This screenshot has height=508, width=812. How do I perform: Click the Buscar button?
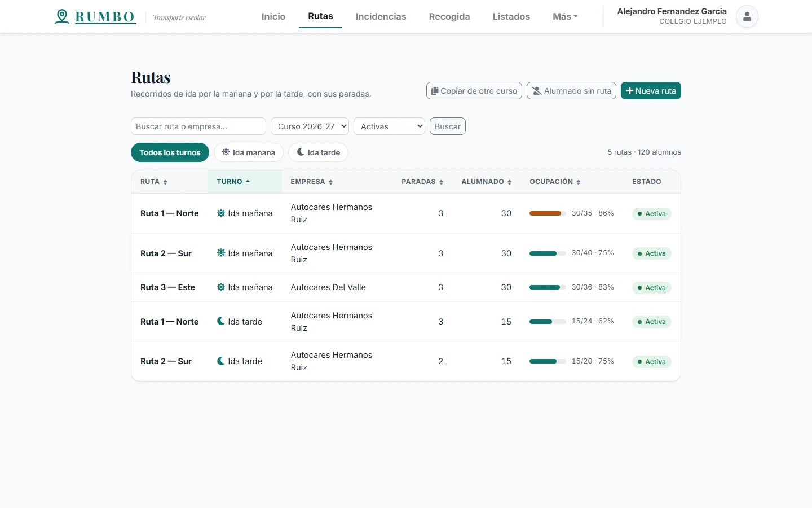pyautogui.click(x=448, y=126)
